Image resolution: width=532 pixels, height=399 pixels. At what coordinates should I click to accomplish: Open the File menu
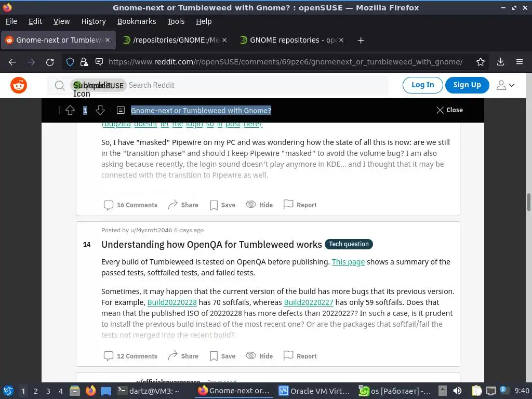[x=11, y=21]
